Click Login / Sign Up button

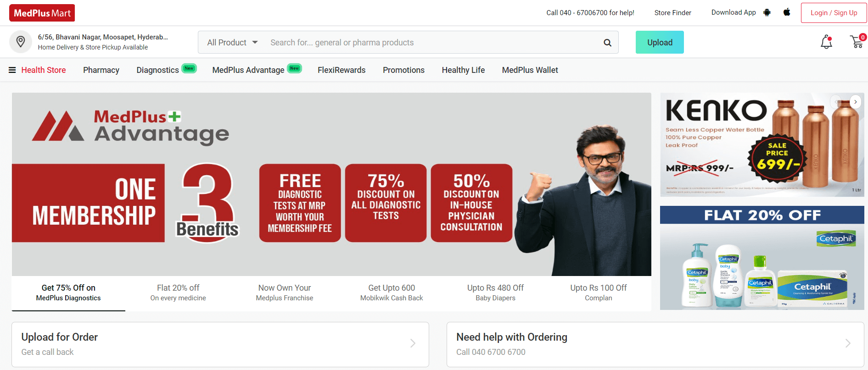(834, 13)
